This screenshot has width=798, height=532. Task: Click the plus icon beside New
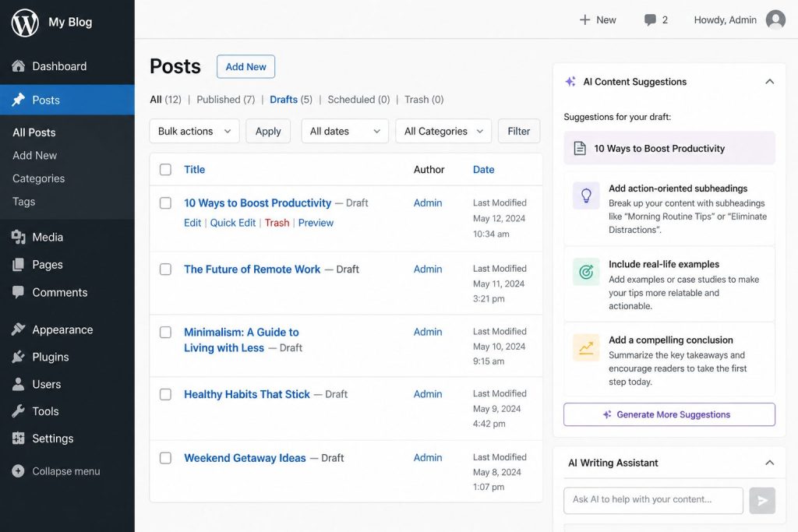click(584, 19)
